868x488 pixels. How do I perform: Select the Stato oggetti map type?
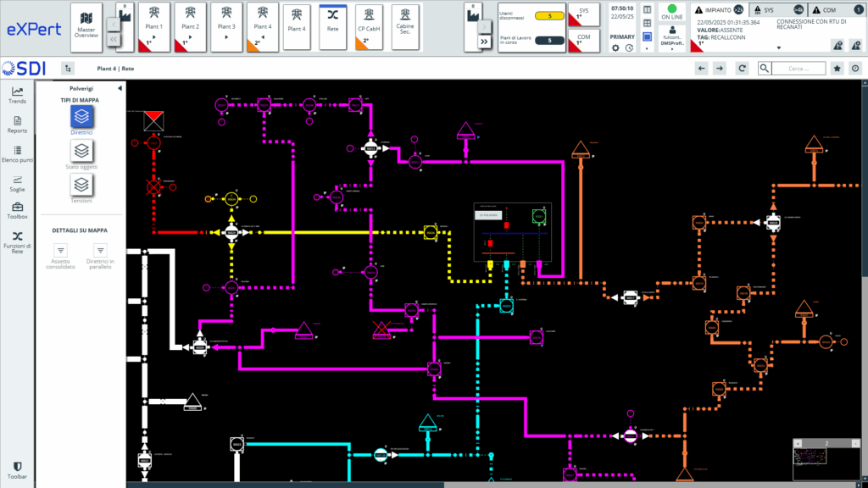coord(81,152)
